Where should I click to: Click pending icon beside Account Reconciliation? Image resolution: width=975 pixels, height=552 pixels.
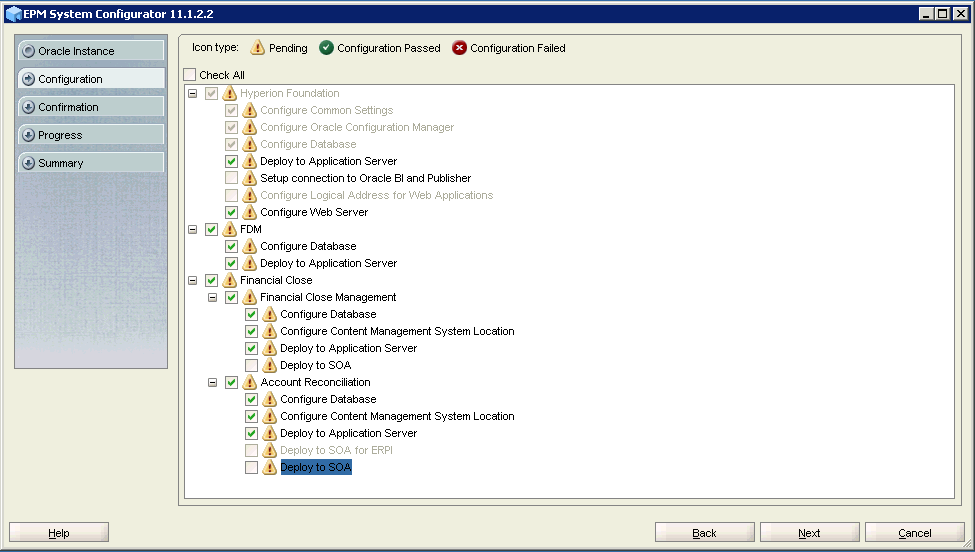(249, 382)
